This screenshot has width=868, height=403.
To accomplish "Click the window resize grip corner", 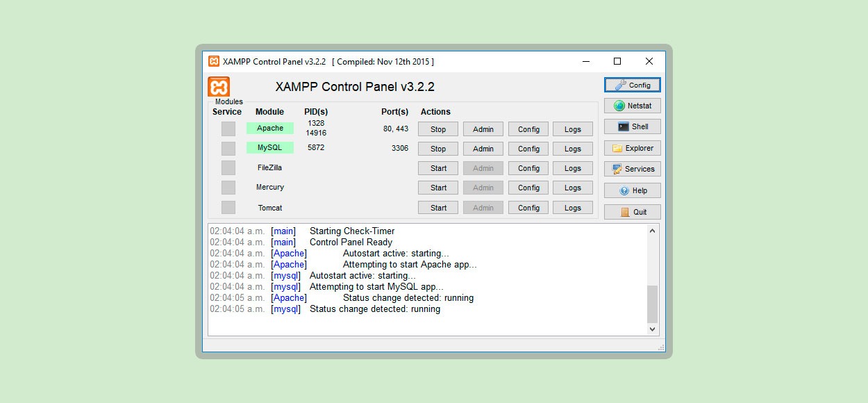I will pyautogui.click(x=660, y=347).
